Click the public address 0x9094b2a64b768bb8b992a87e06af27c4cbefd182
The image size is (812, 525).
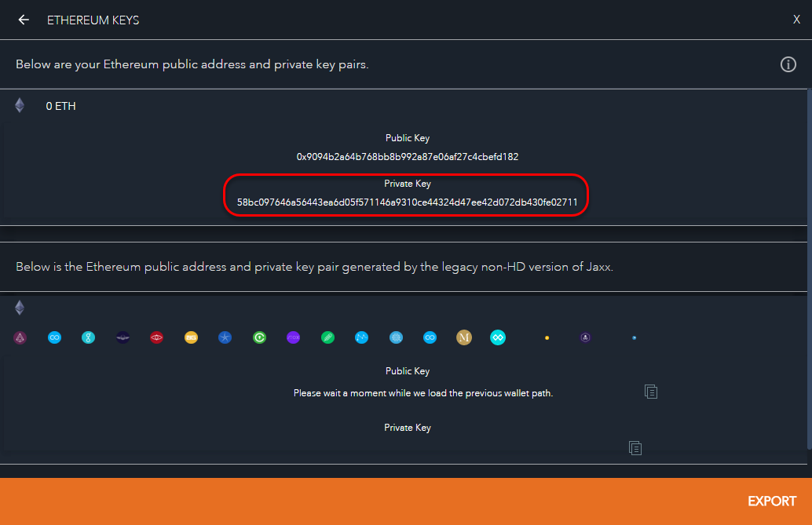click(x=408, y=157)
